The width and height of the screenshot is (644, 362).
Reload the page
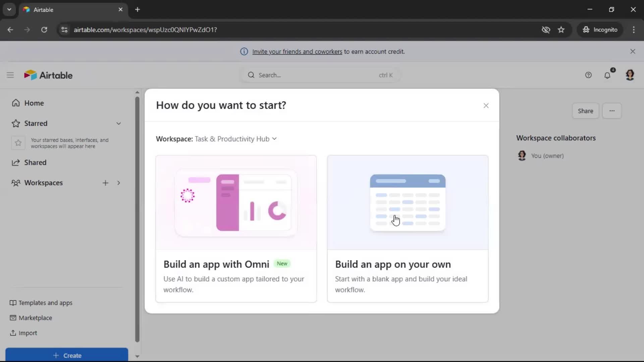tap(44, 29)
